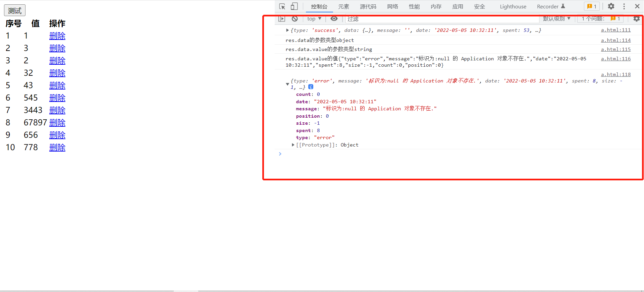Open source link a.html:114

pyautogui.click(x=616, y=40)
